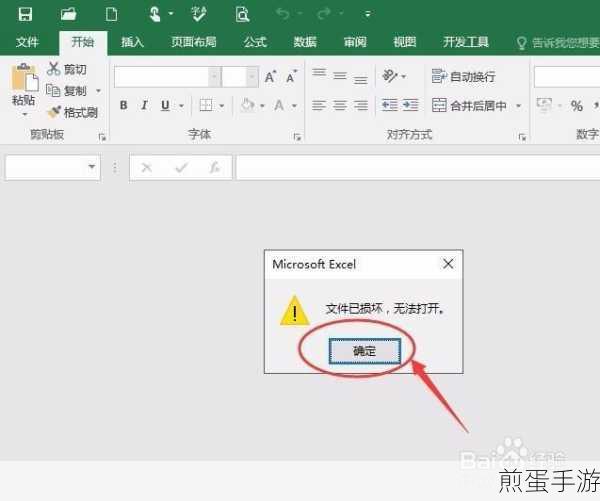Open the alignment group dialog launcher
The width and height of the screenshot is (600, 501).
tap(522, 137)
